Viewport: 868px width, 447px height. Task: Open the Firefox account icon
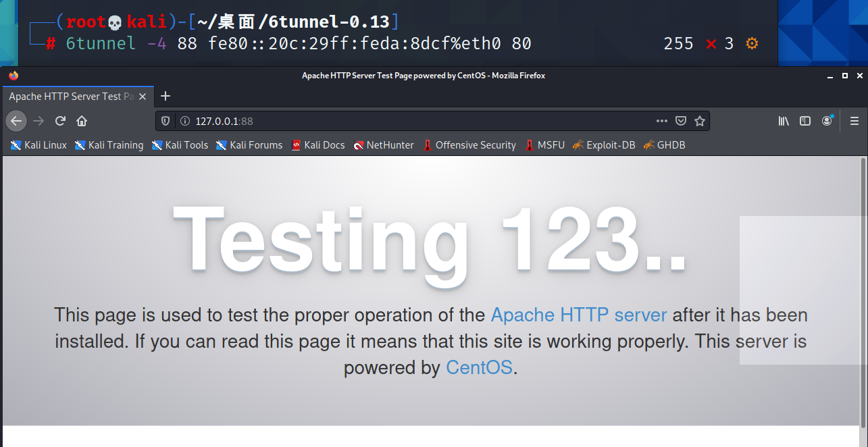pos(827,121)
